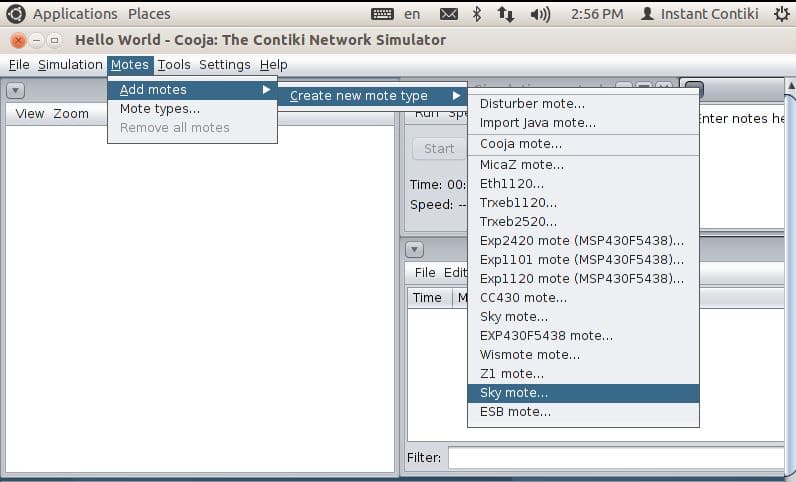Viewport: 796px width, 482px height.
Task: Open the network panel's Zoom menu
Action: point(71,114)
